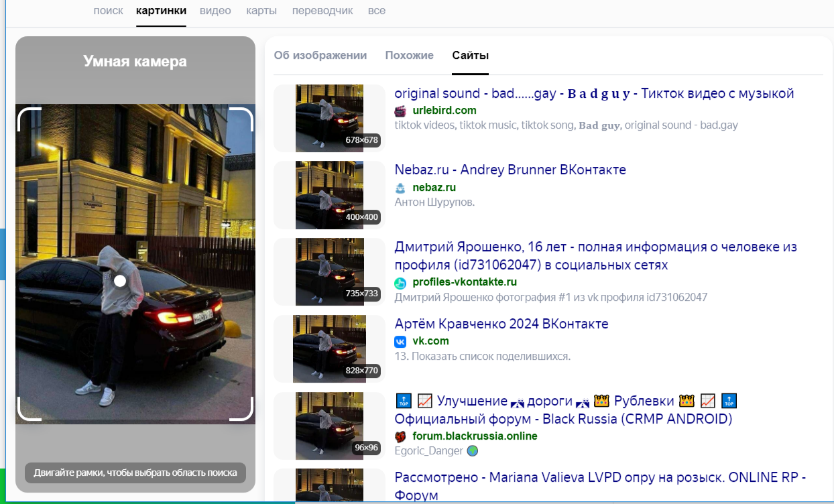The width and height of the screenshot is (834, 504).
Task: Click the 735×733 size badge
Action: [362, 294]
